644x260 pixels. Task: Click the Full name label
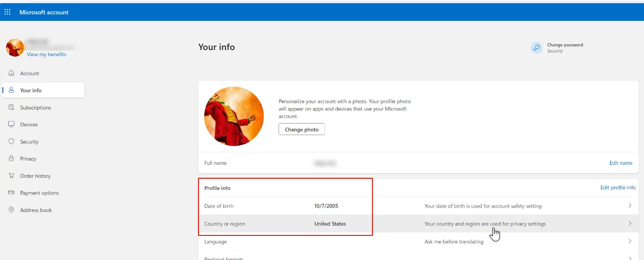click(216, 163)
